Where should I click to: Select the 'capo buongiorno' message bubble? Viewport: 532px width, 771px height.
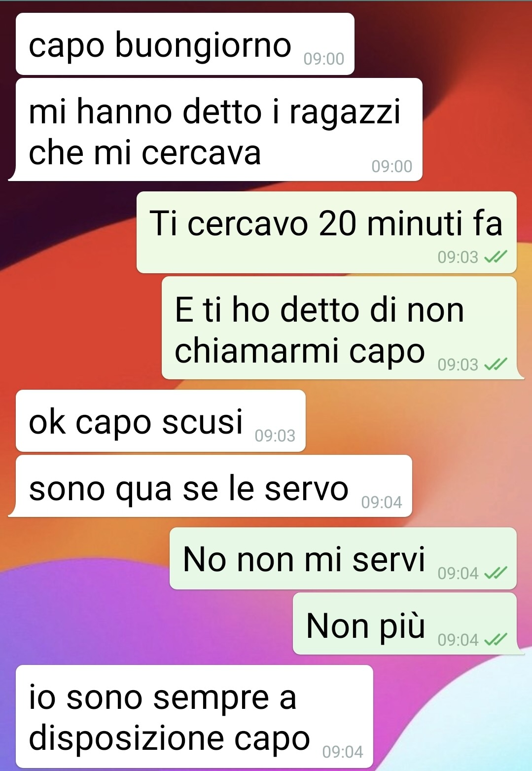[185, 44]
